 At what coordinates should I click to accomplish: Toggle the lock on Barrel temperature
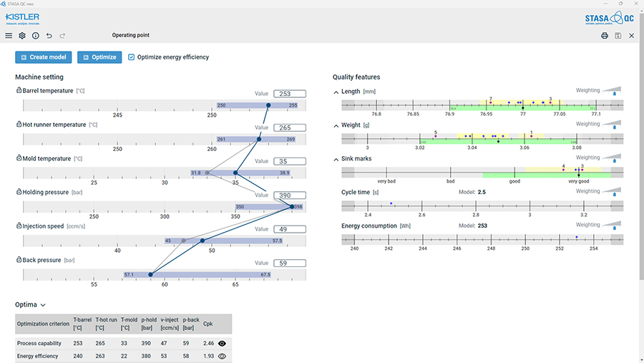tap(19, 91)
